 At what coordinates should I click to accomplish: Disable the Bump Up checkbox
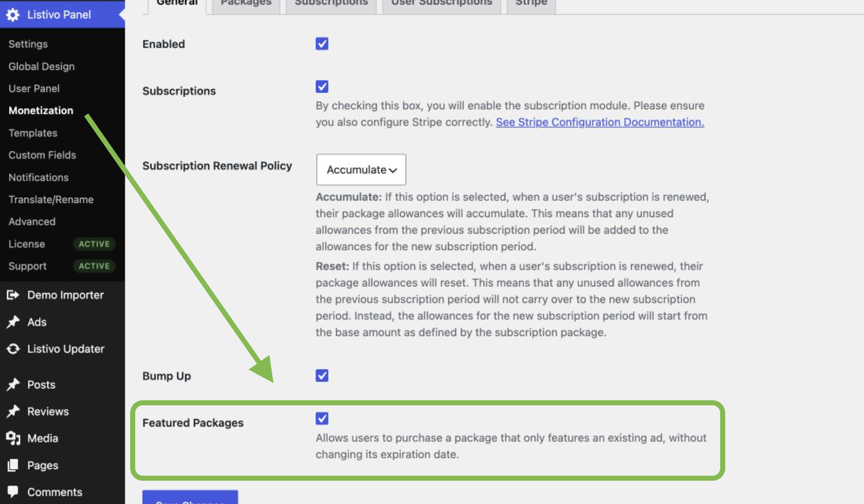[x=322, y=375]
